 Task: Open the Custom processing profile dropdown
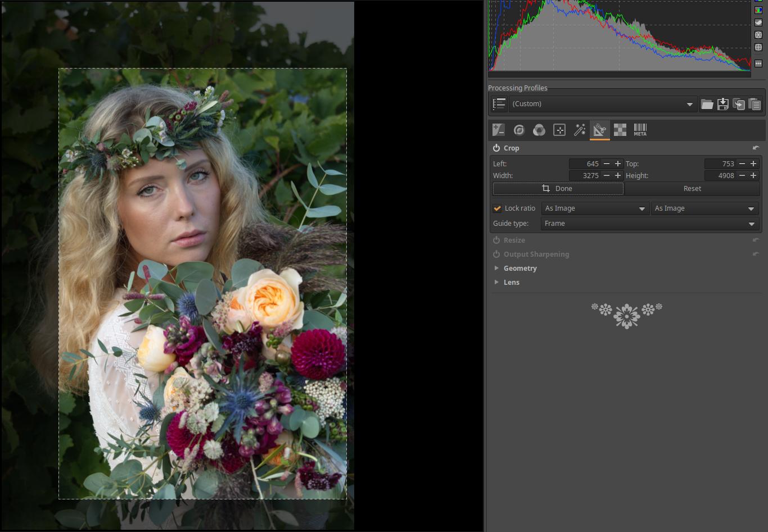(602, 104)
